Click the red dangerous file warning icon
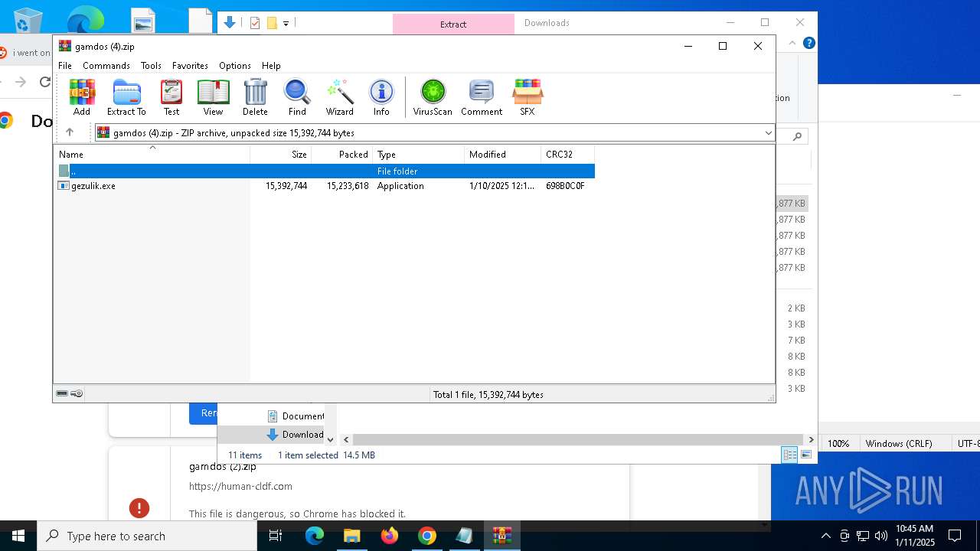980x551 pixels. click(139, 507)
